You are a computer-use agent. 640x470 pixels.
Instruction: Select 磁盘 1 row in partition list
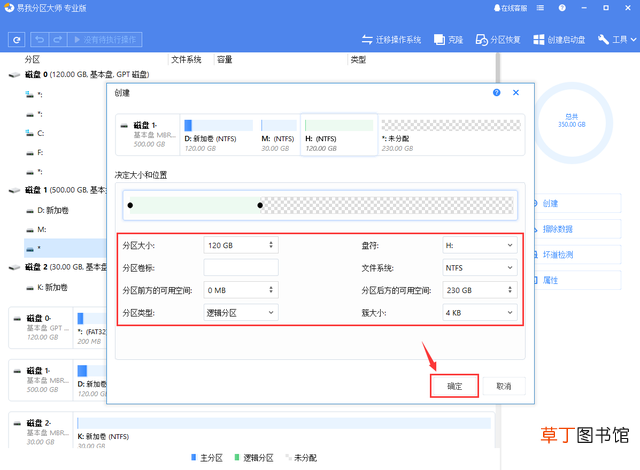pos(57,190)
